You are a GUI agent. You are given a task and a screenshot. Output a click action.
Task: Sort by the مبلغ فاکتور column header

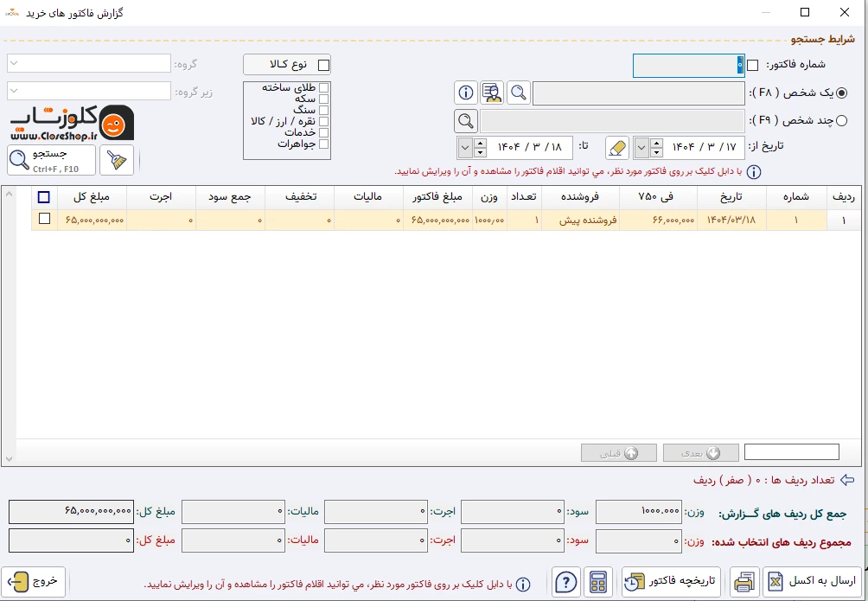click(x=437, y=197)
